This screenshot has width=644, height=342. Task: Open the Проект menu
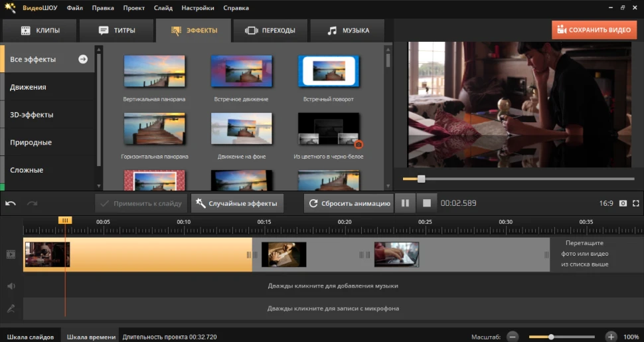134,8
